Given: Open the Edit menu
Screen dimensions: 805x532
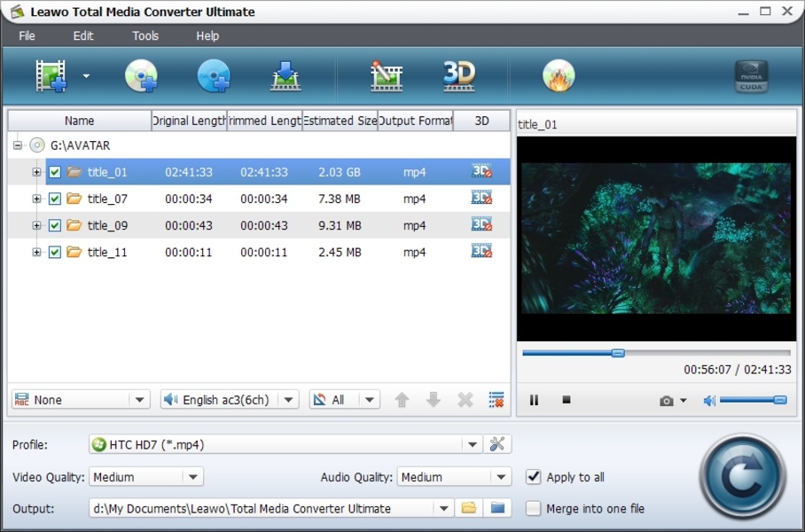Looking at the screenshot, I should click(x=83, y=35).
